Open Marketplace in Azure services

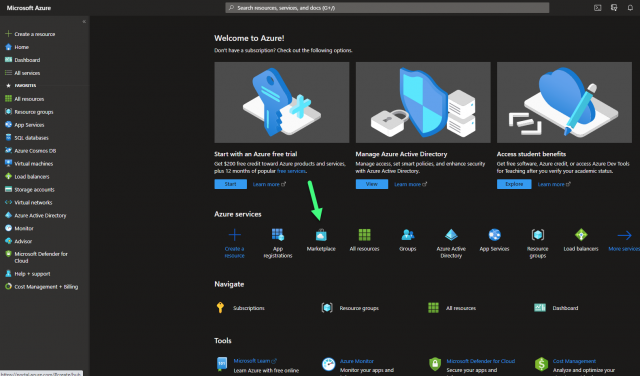[321, 240]
